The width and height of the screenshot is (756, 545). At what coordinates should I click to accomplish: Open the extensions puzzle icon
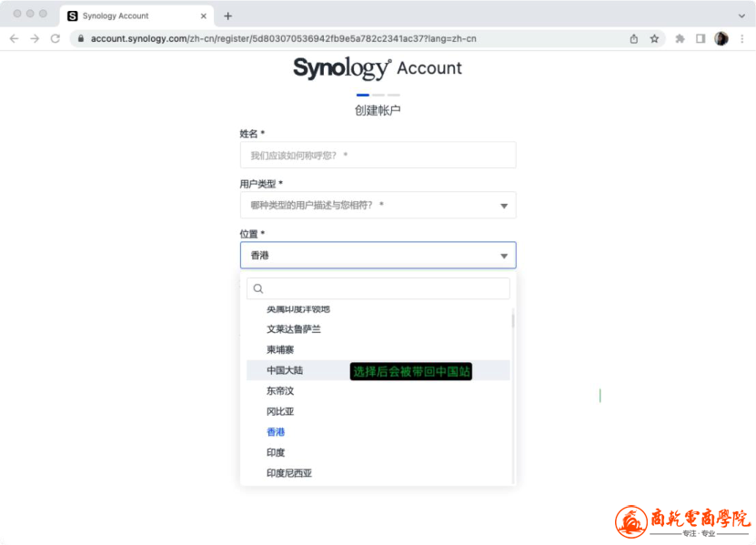(680, 38)
